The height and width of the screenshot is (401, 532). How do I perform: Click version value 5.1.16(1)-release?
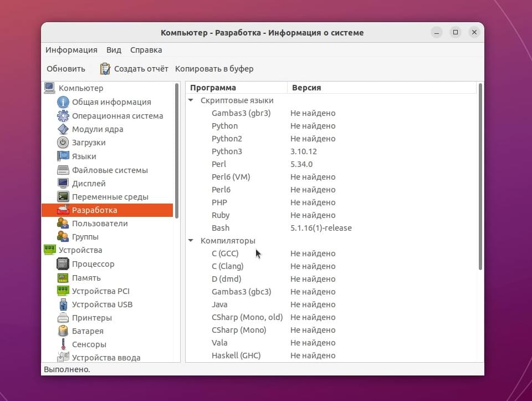click(321, 228)
